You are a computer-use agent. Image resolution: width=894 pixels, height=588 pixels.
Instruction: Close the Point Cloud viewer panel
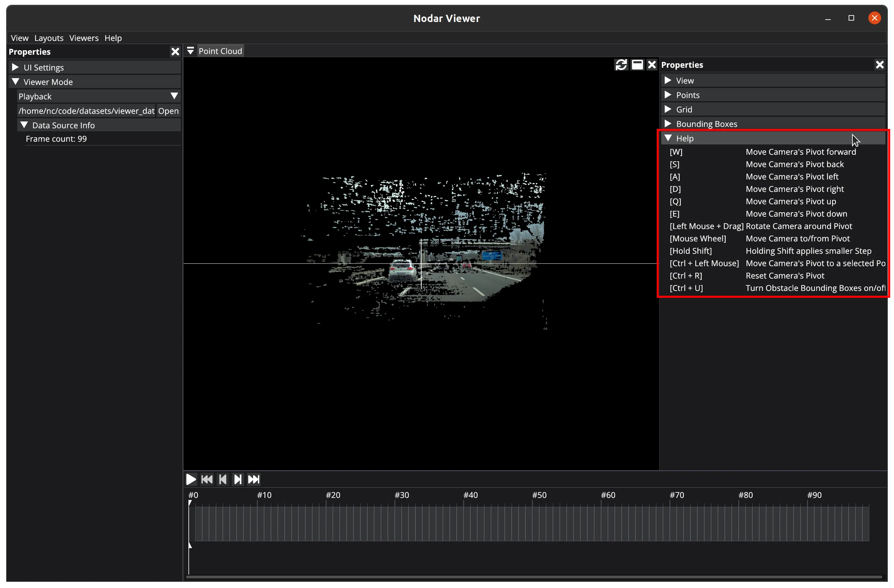click(652, 65)
